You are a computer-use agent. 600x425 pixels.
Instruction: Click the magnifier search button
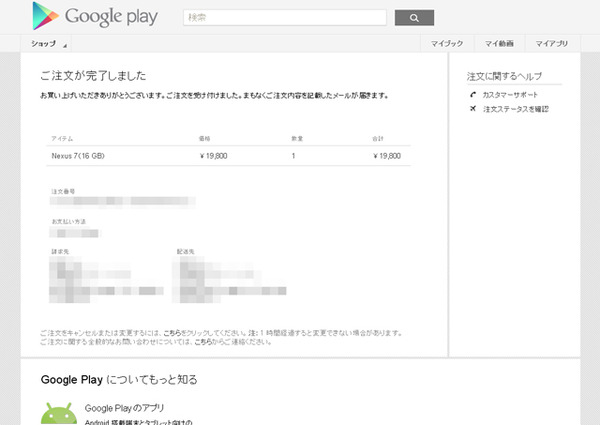point(414,18)
